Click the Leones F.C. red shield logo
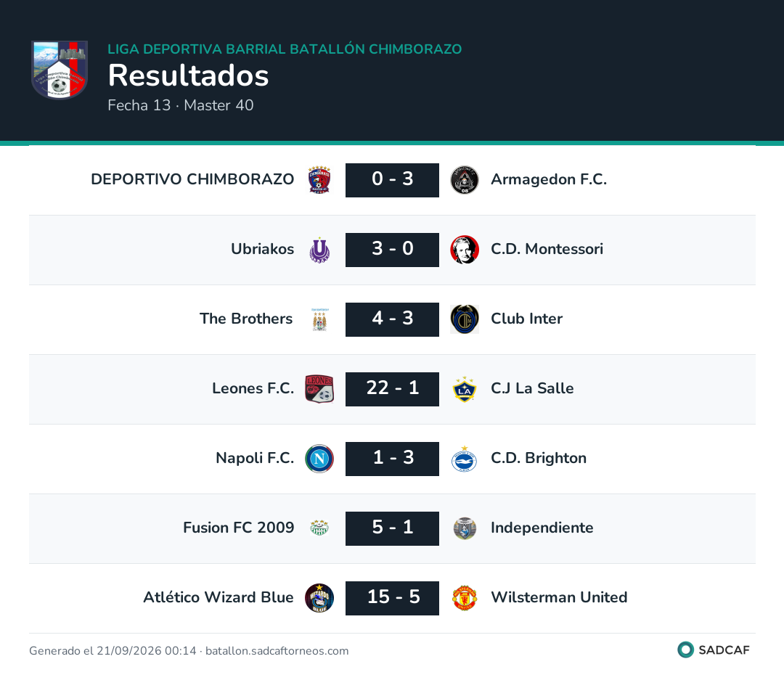This screenshot has height=688, width=784. click(319, 389)
